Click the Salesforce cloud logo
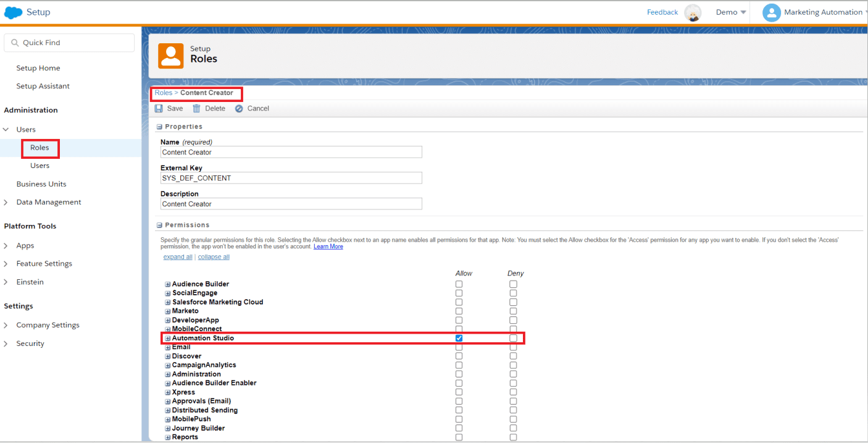 [x=13, y=12]
